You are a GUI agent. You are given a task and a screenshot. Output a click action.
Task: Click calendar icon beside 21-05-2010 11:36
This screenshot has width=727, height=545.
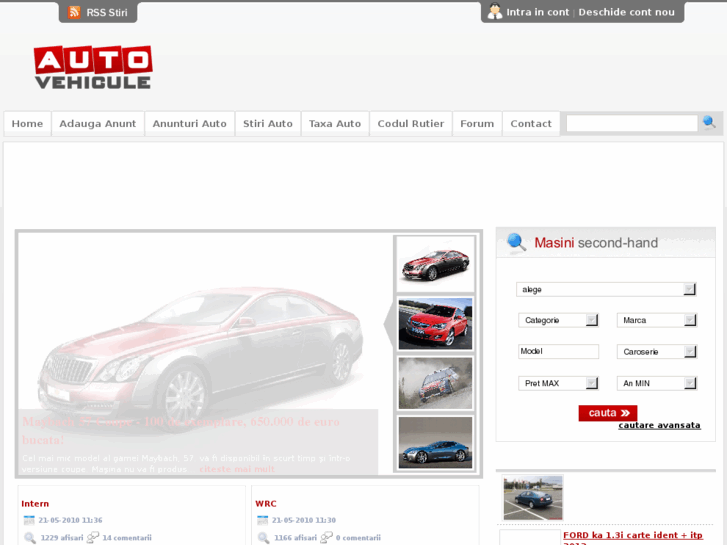click(29, 520)
